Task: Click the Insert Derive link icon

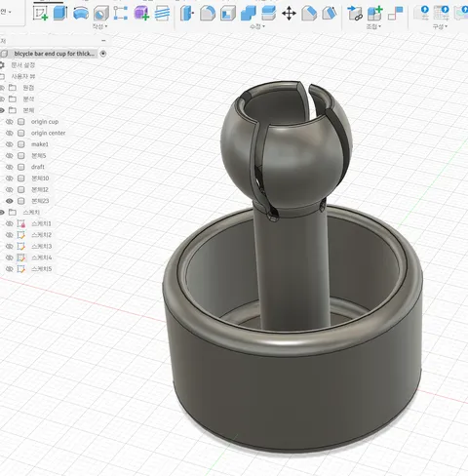Action: (355, 14)
